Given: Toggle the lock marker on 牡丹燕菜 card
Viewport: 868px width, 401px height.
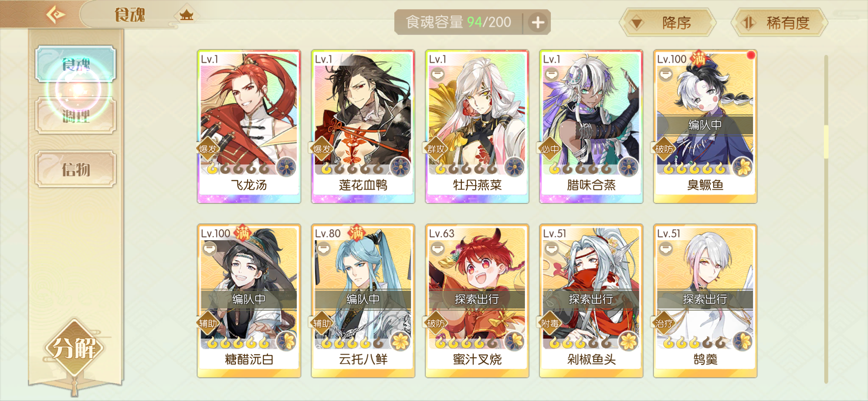Looking at the screenshot, I should click(x=438, y=74).
